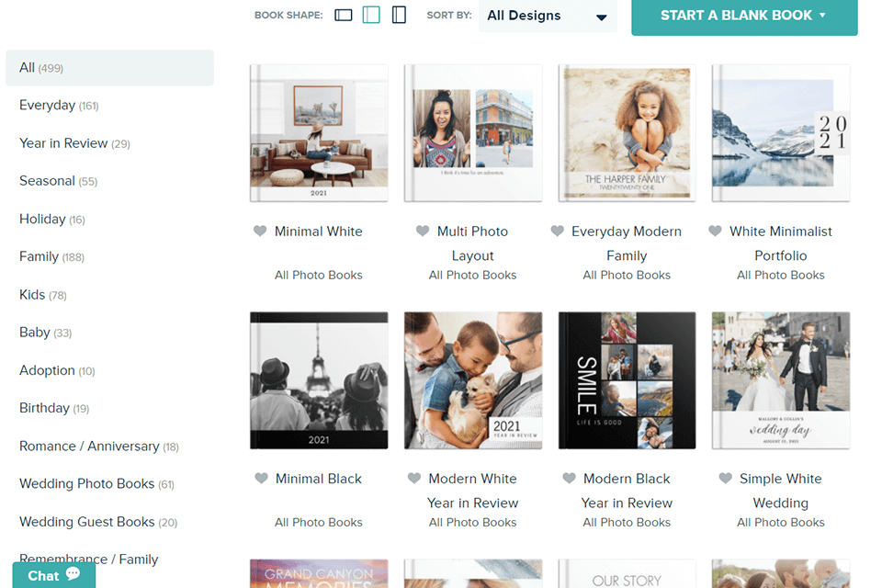882x588 pixels.
Task: Toggle heart on Simple White Wedding
Action: coord(725,479)
